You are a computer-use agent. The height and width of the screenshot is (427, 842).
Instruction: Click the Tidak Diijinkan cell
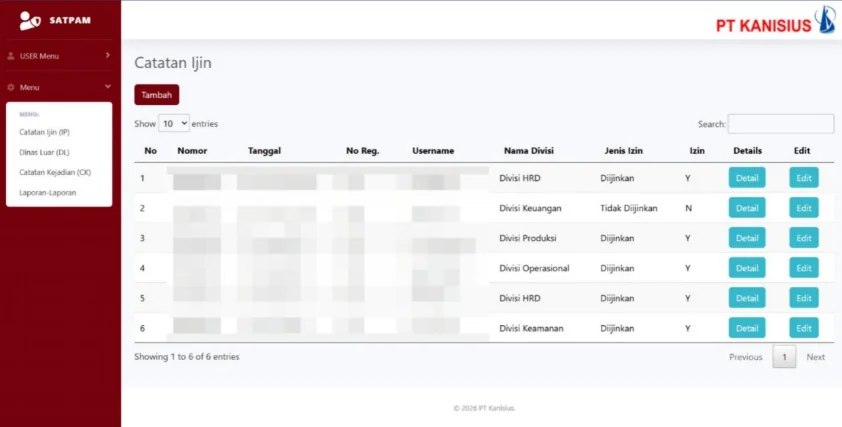629,208
